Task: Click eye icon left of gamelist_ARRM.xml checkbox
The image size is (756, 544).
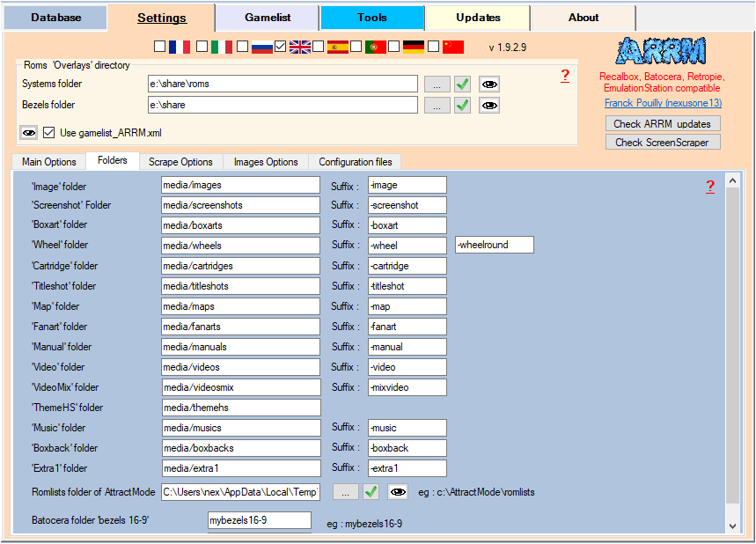Action: point(29,133)
